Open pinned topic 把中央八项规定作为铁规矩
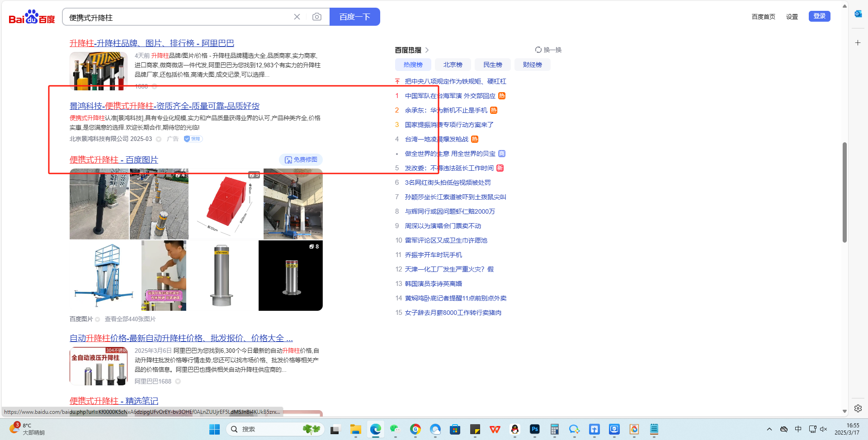 coord(455,81)
